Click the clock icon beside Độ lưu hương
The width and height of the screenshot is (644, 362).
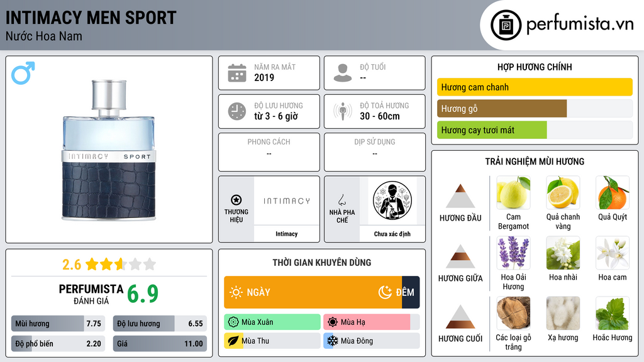coord(237,111)
